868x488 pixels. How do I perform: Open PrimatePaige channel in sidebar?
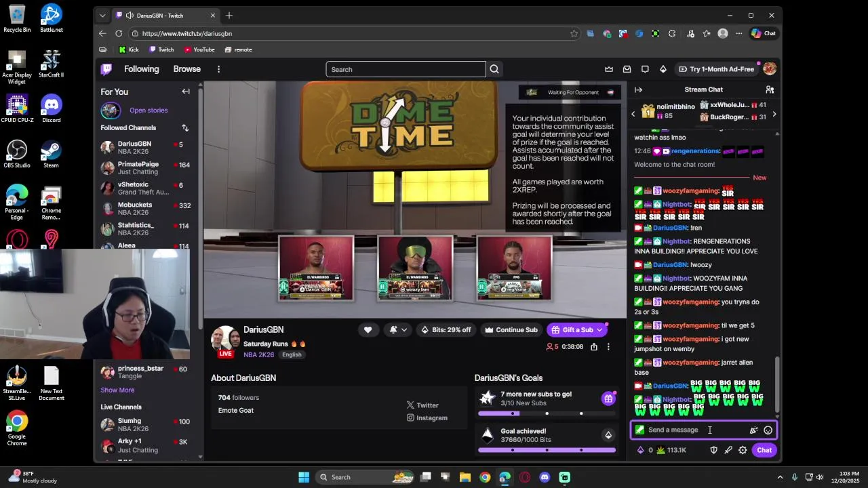pyautogui.click(x=146, y=168)
